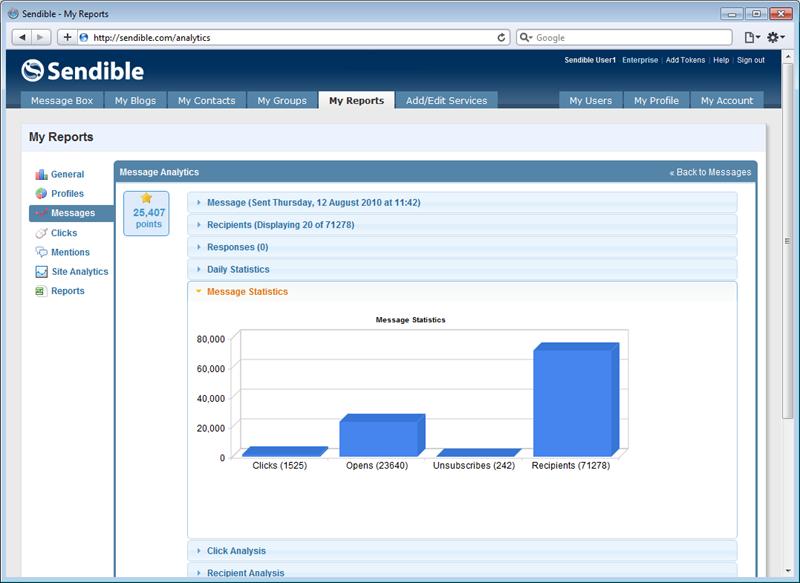Viewport: 800px width, 583px height.
Task: Expand the Recipients section
Action: coord(462,225)
